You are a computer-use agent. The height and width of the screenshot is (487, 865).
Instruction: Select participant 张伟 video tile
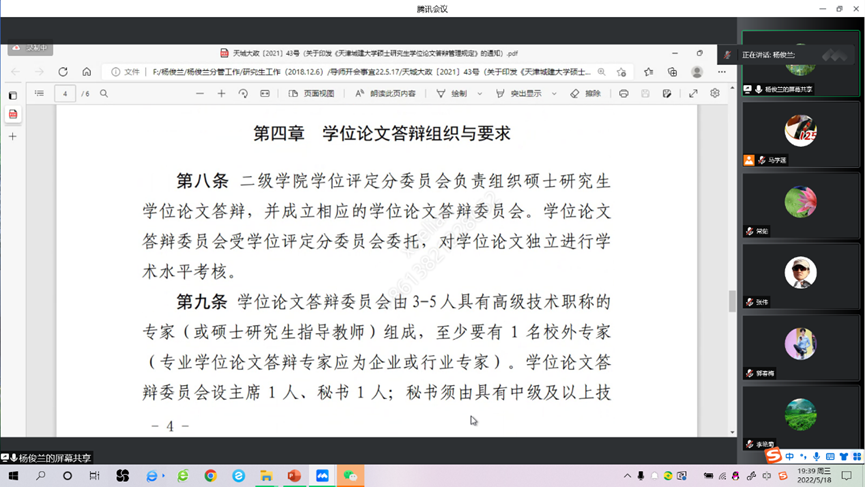click(x=800, y=276)
